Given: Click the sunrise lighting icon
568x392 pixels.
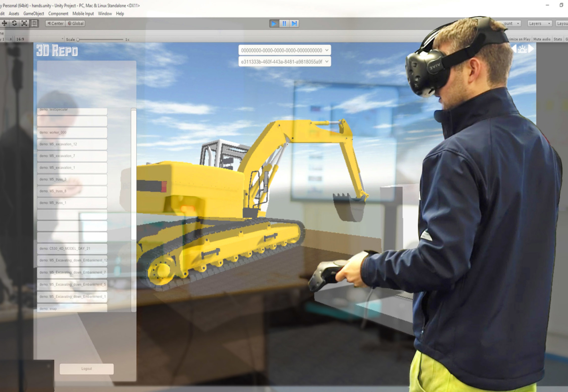Looking at the screenshot, I should (x=522, y=49).
